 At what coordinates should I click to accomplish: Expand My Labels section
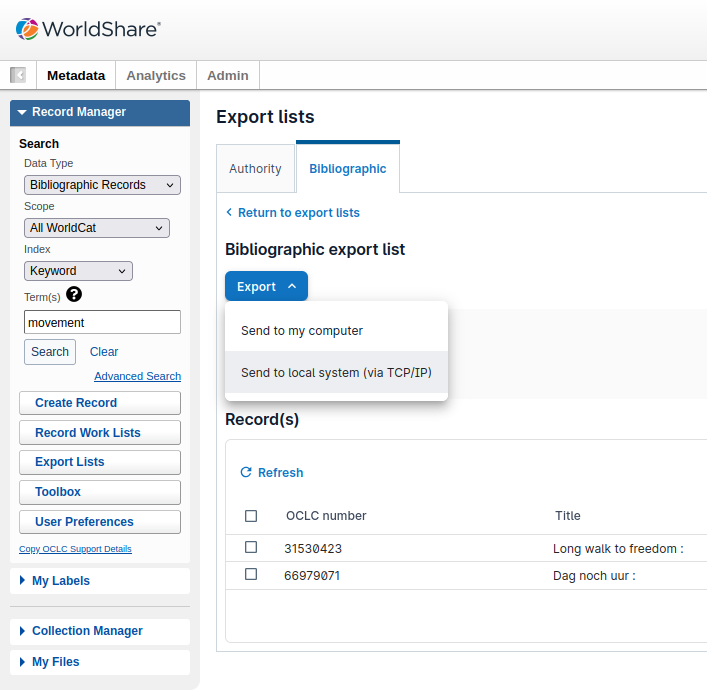(100, 581)
